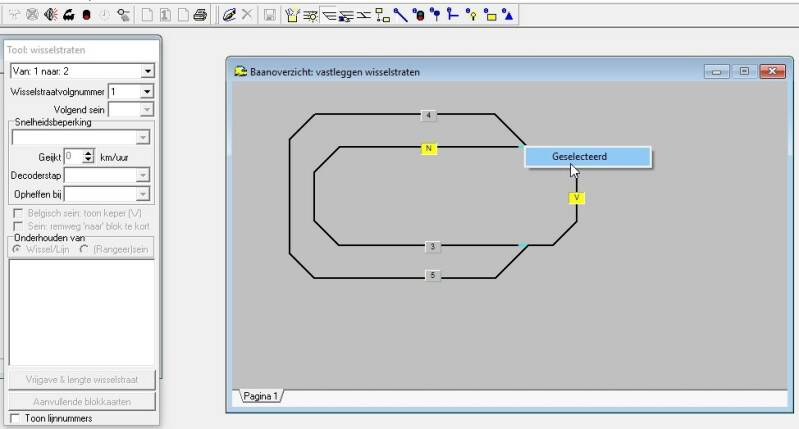Open the 'Opheffen bij' dropdown
Screen dimensions: 799x429
coord(143,194)
